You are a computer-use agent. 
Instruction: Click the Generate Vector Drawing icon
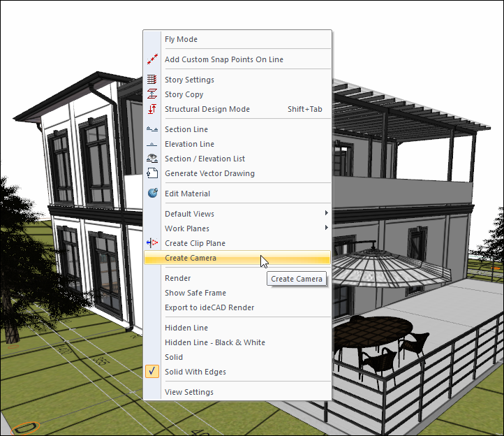coord(152,174)
